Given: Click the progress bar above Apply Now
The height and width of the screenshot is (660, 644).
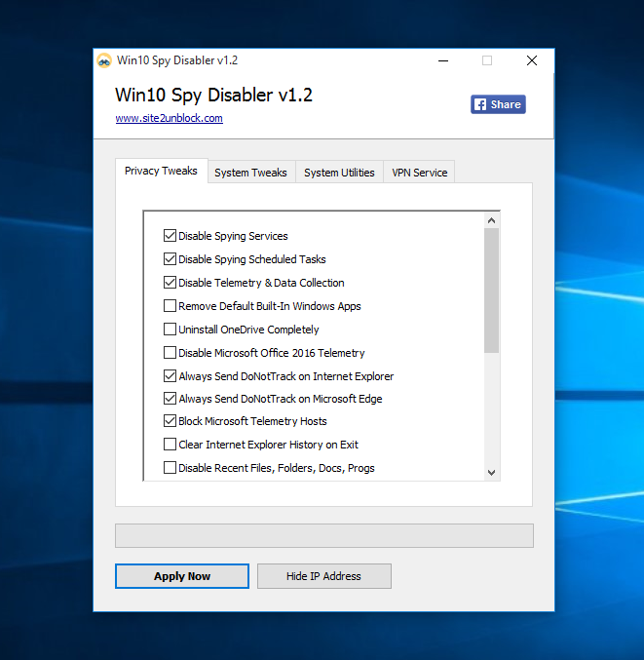Looking at the screenshot, I should (324, 536).
